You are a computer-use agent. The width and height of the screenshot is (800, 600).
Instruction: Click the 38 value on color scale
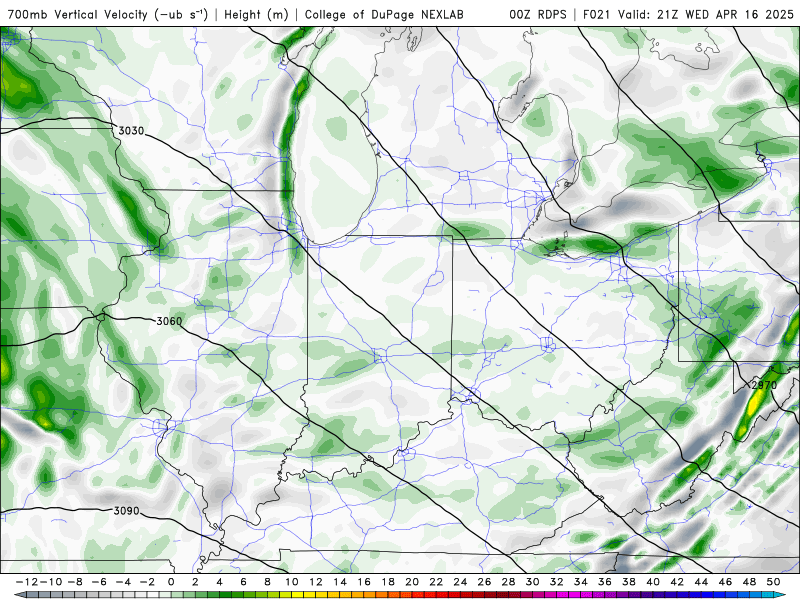click(629, 582)
